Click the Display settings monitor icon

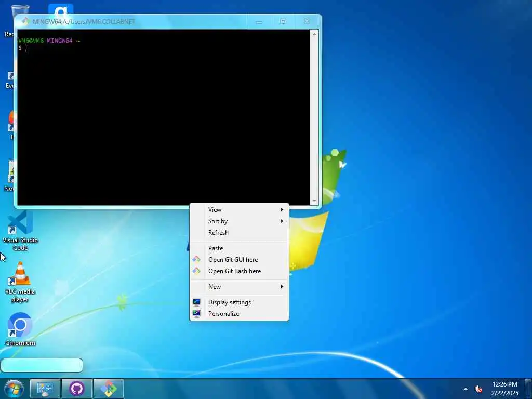[196, 302]
